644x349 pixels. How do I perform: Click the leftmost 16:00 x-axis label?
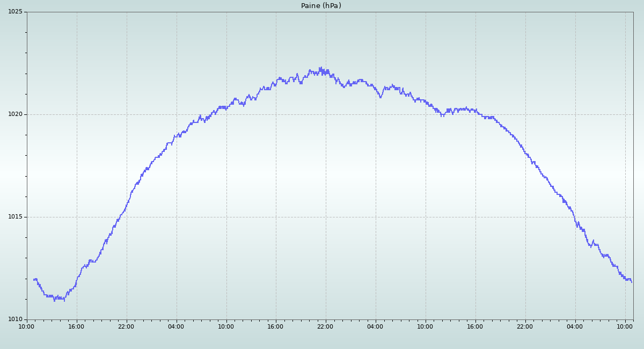click(76, 326)
